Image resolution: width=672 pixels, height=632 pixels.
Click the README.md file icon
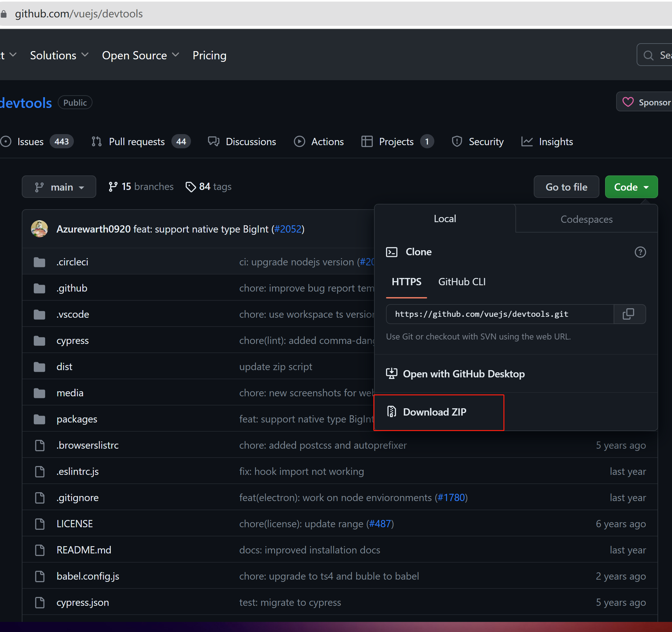tap(40, 550)
